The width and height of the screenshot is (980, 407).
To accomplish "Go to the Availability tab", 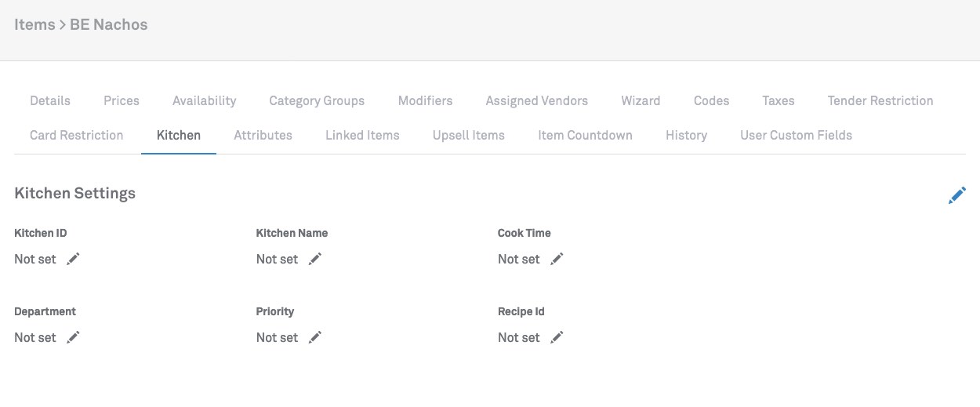I will click(x=204, y=100).
